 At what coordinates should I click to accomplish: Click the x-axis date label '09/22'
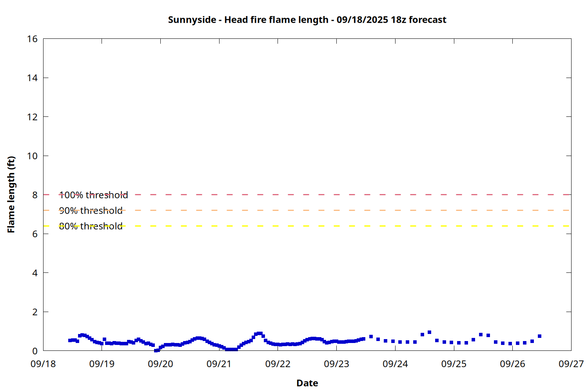click(x=278, y=364)
